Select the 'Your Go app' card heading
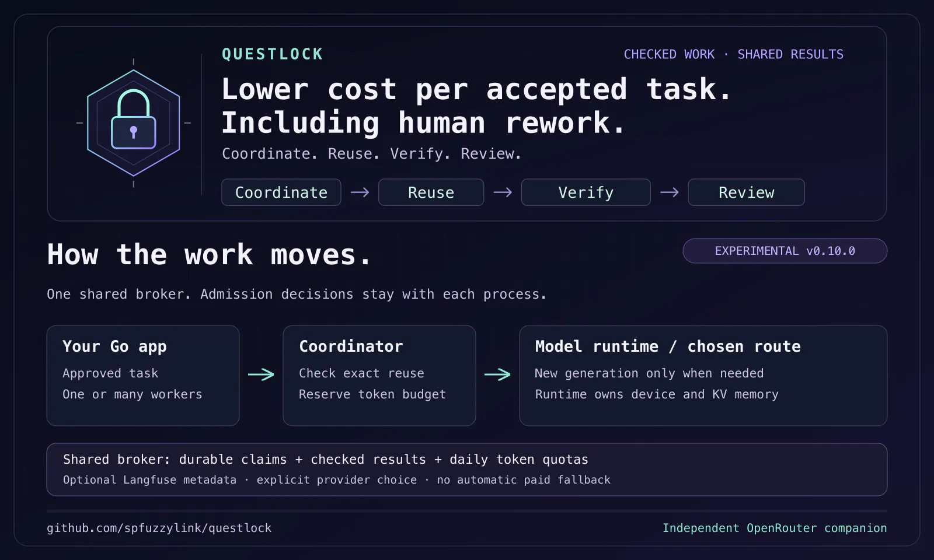This screenshot has width=934, height=560. pos(114,346)
